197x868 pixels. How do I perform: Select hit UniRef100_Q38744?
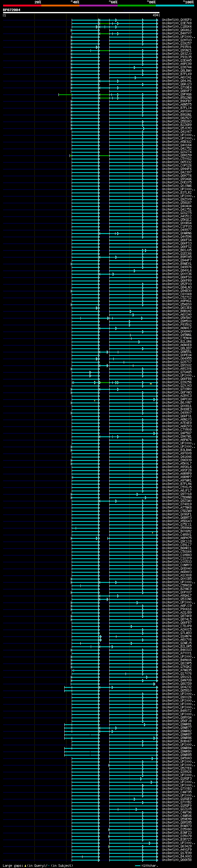(177, 67)
